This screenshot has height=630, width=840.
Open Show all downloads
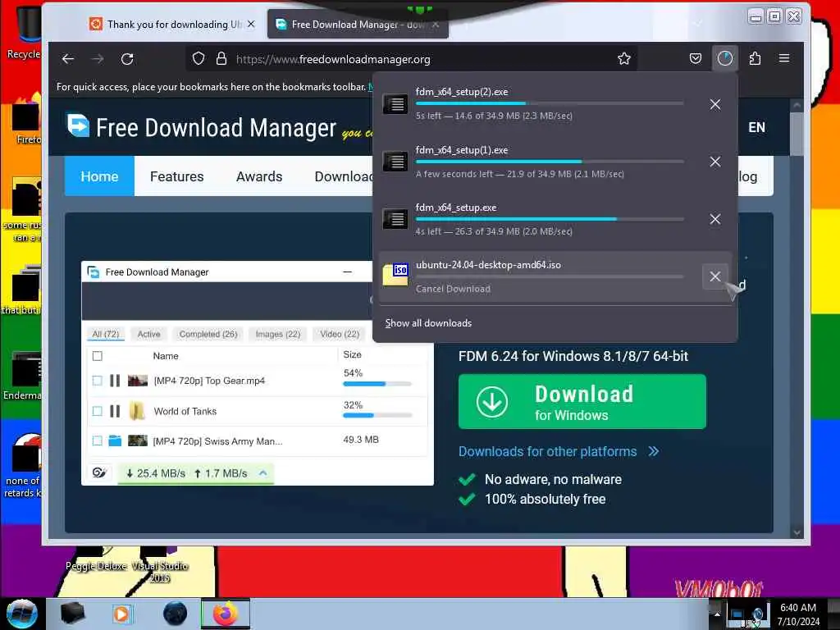428,323
